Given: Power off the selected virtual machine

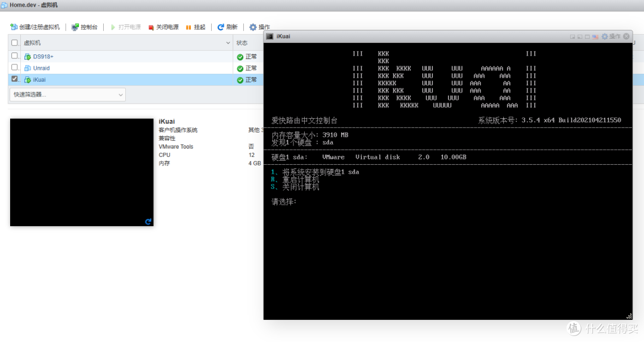Looking at the screenshot, I should (x=163, y=27).
